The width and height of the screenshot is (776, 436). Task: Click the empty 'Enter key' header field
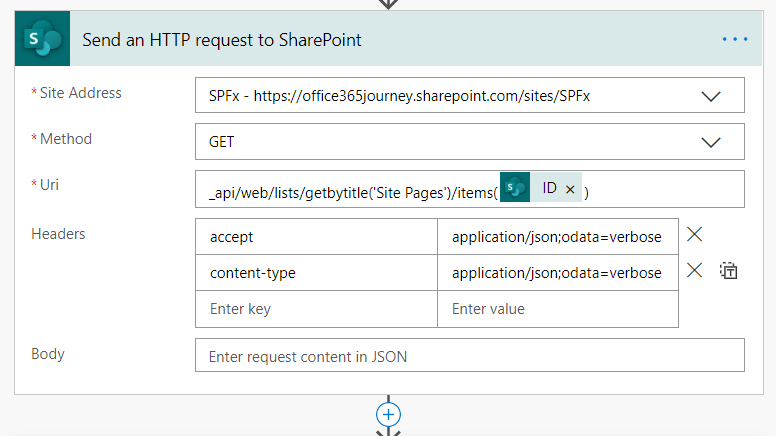tap(316, 309)
